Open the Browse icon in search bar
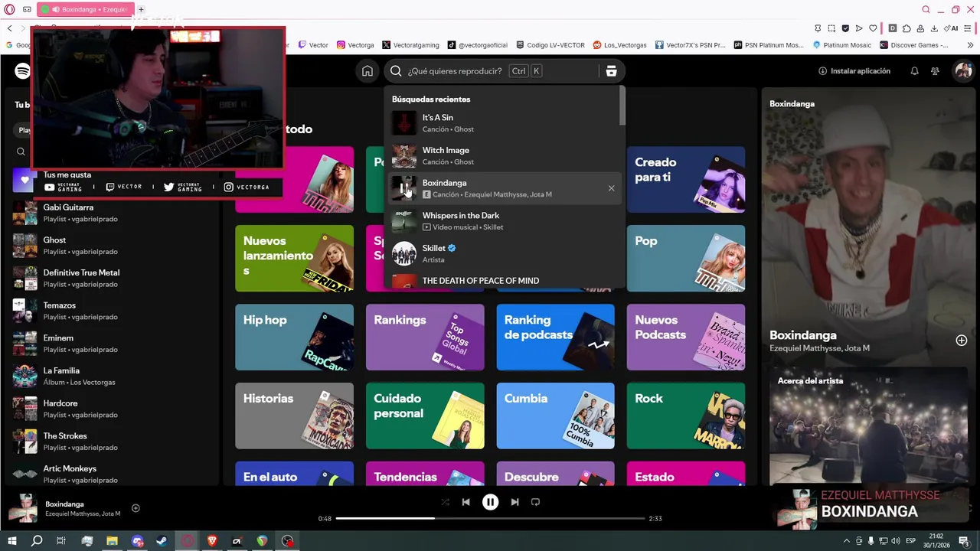This screenshot has height=551, width=980. [x=611, y=71]
